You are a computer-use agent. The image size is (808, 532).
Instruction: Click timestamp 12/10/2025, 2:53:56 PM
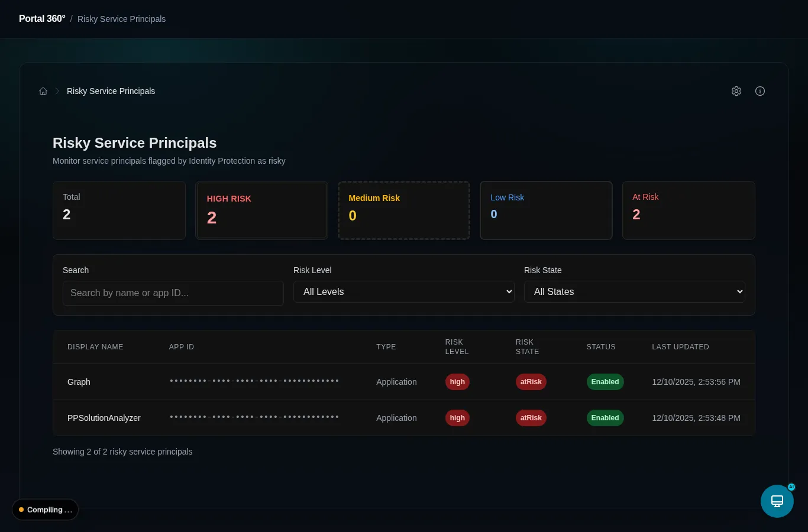pos(696,382)
